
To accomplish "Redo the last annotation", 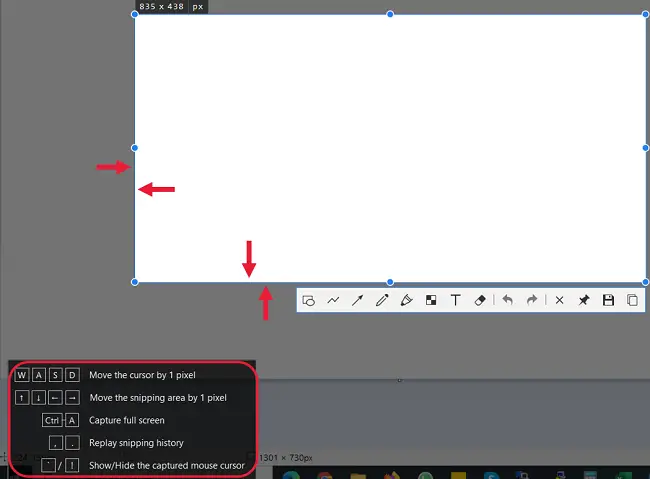I will point(532,300).
